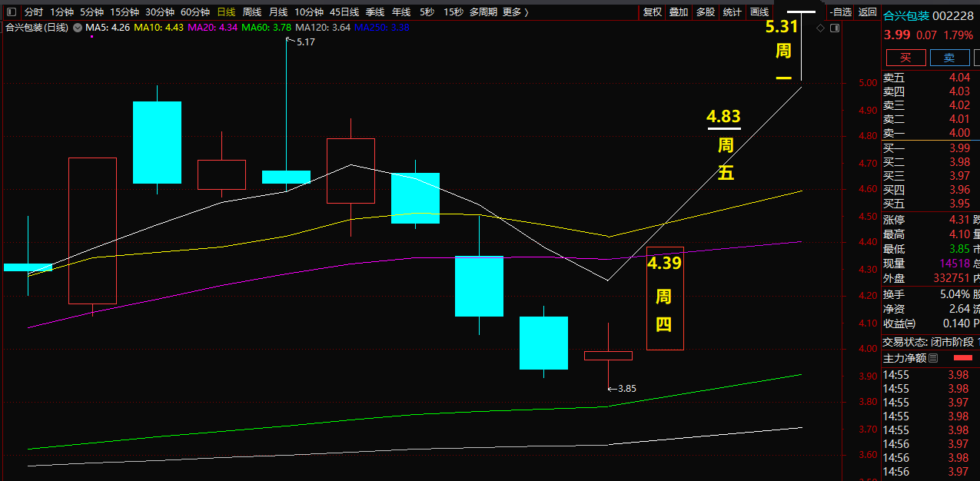Click the 复权 button
Image resolution: width=980 pixels, height=481 pixels.
[653, 12]
